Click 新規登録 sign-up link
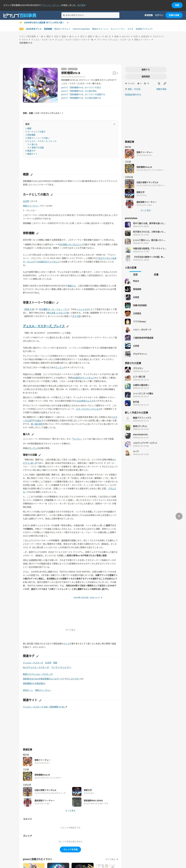Viewport: 186px width, 868px height. [148, 15]
